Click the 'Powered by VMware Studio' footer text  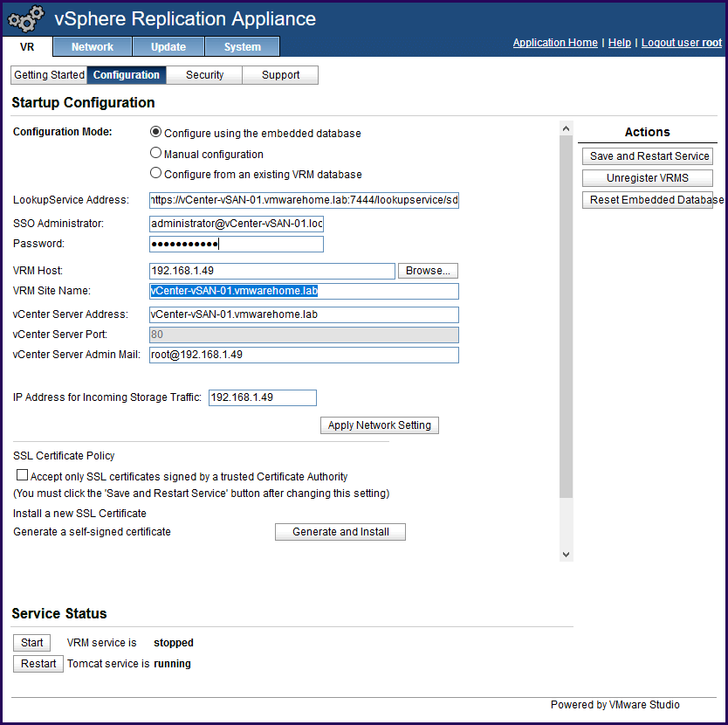point(615,705)
